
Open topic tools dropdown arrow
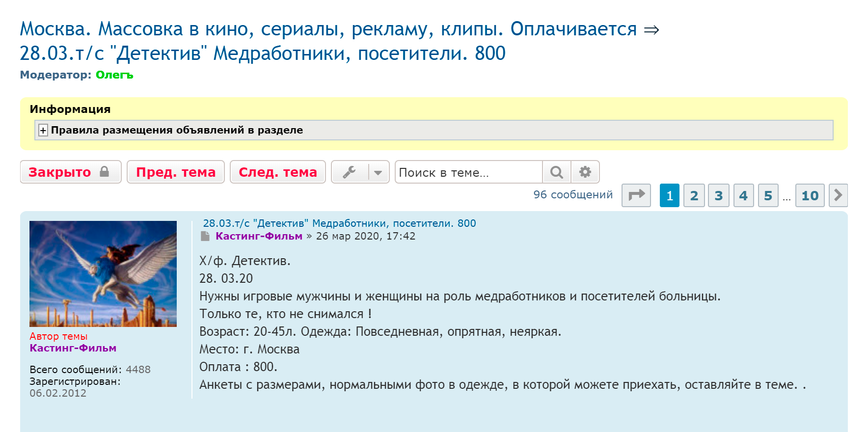(378, 172)
